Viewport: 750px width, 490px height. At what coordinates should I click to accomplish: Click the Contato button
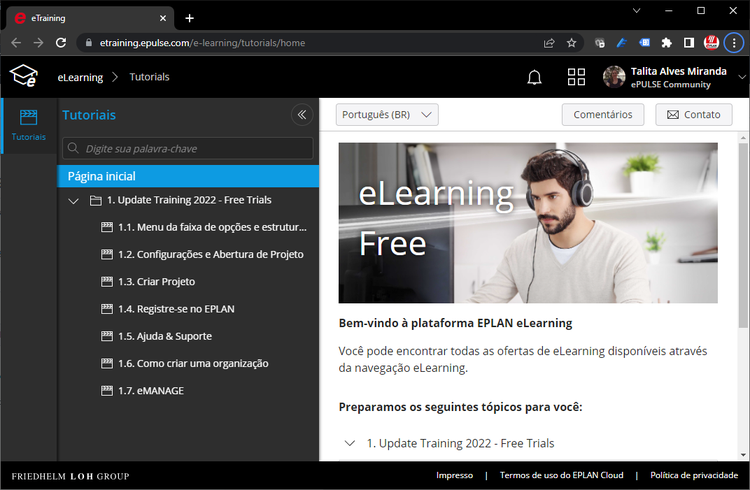tap(694, 115)
